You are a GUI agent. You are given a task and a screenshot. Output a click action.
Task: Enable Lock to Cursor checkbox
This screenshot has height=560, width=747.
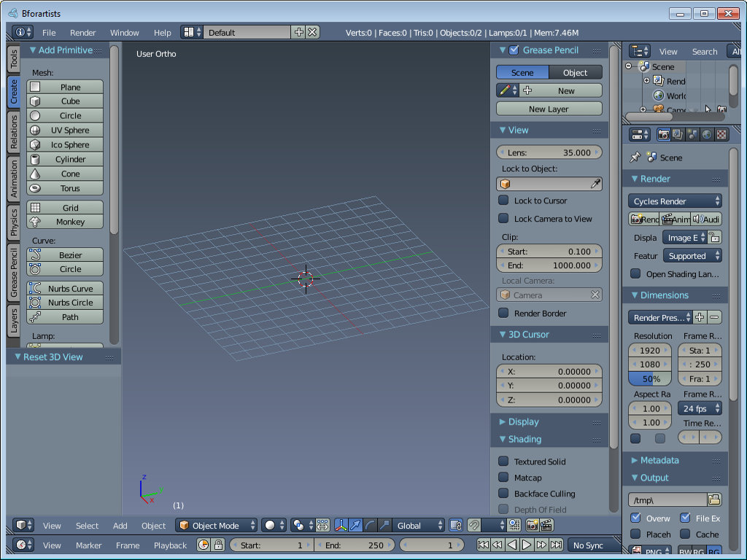(x=503, y=201)
